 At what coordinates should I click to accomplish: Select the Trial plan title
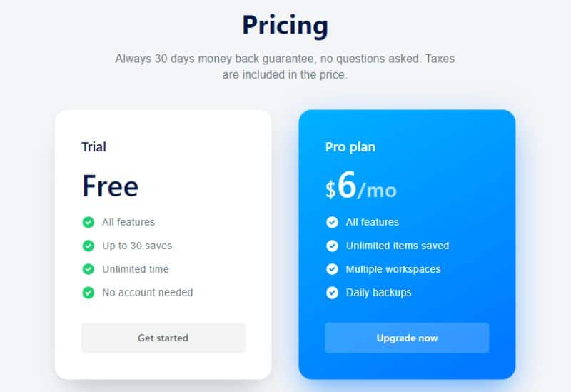94,147
